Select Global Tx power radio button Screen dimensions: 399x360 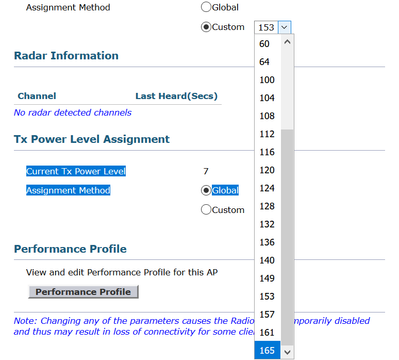pos(206,190)
